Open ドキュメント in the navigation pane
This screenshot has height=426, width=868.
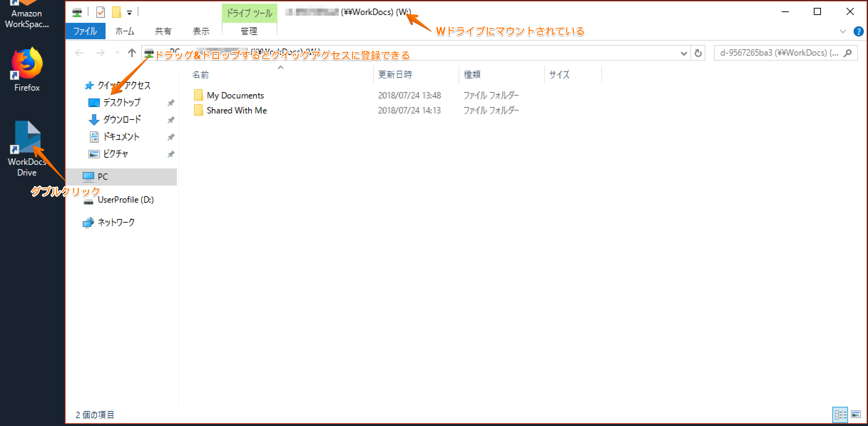[x=121, y=137]
